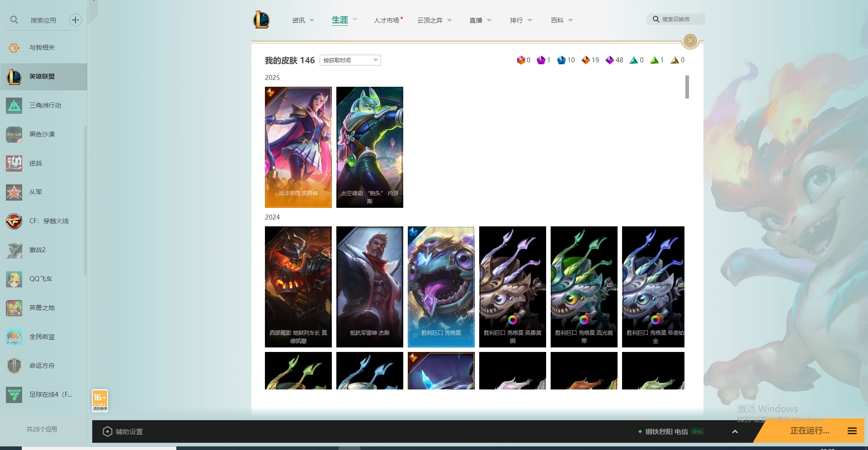
Task: Open the 人才市场 tab
Action: point(387,20)
